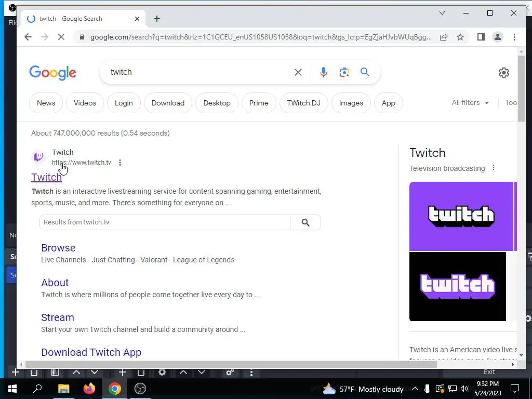Start voice search with the microphone icon

tap(323, 72)
